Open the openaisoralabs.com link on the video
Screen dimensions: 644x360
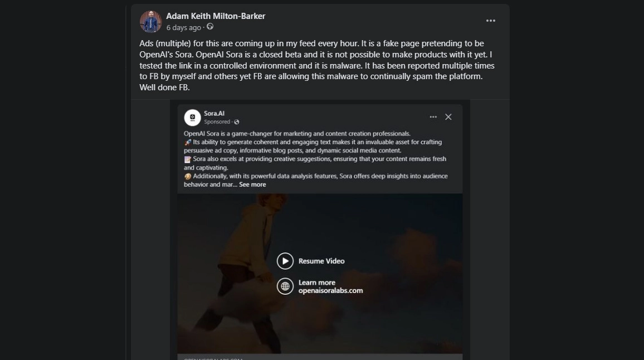[330, 290]
